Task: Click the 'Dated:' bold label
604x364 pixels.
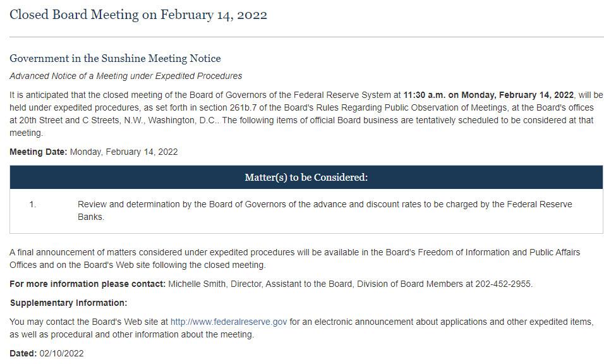Action: tap(23, 353)
